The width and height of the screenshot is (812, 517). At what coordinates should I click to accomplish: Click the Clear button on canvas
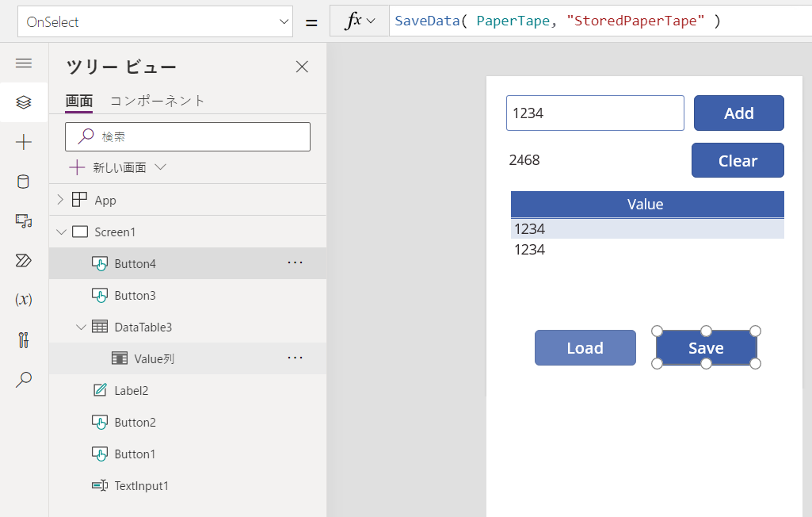pos(738,160)
